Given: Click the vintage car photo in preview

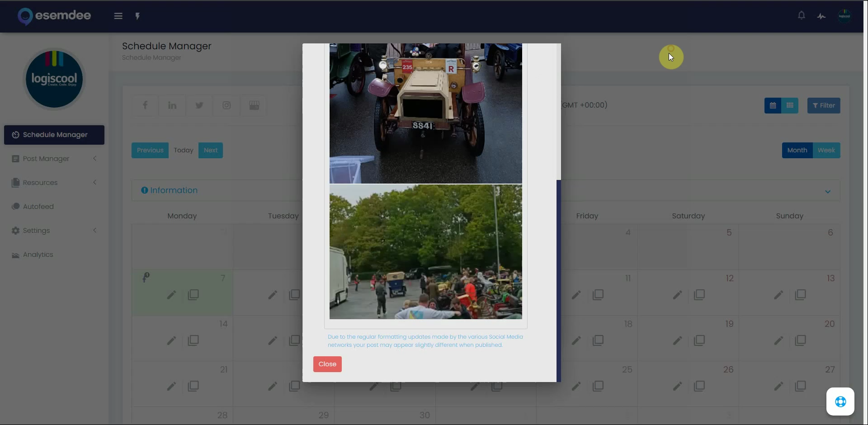Looking at the screenshot, I should point(426,113).
